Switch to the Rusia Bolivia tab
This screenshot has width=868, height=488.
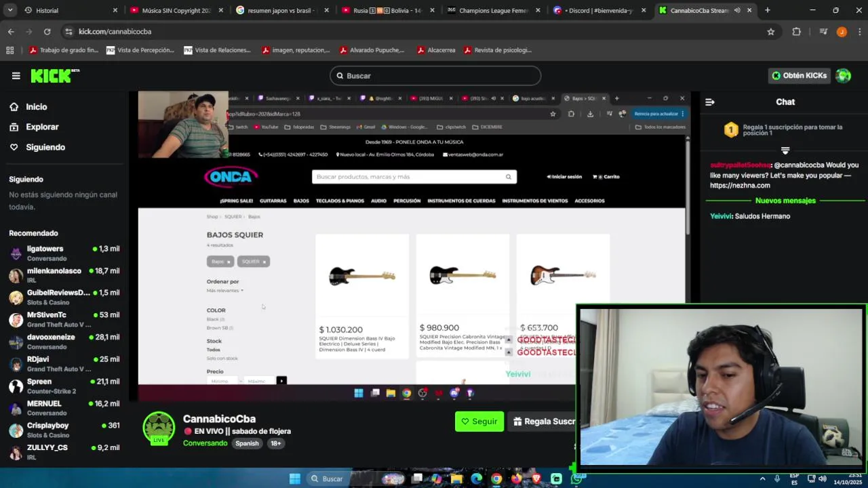tap(388, 10)
